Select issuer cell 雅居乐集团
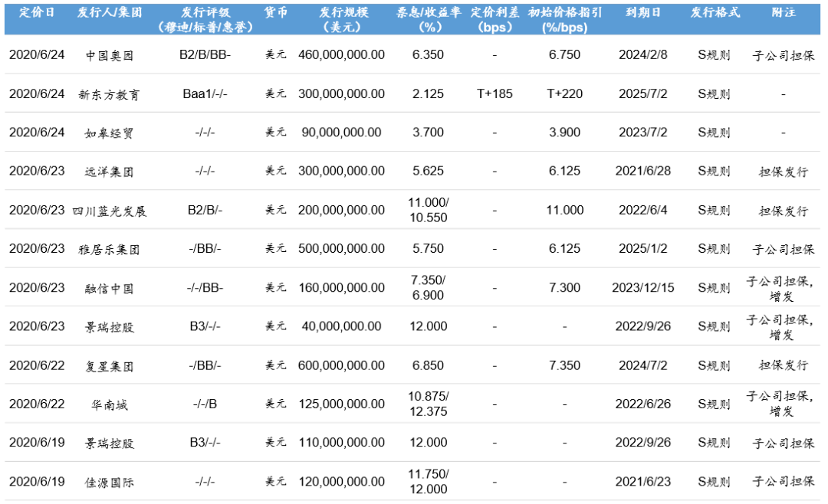828x504 pixels. click(x=110, y=249)
